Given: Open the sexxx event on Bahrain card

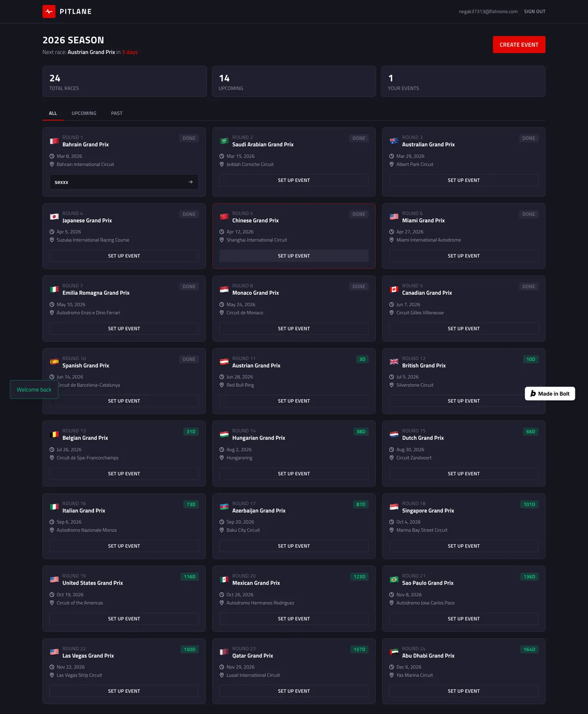Looking at the screenshot, I should (124, 182).
